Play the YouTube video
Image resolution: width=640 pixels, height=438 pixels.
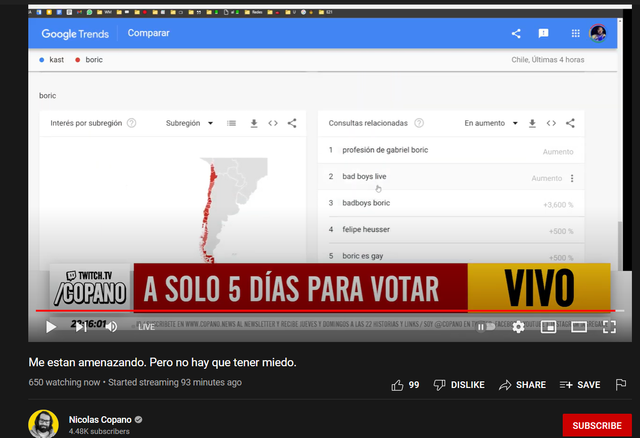pos(51,327)
